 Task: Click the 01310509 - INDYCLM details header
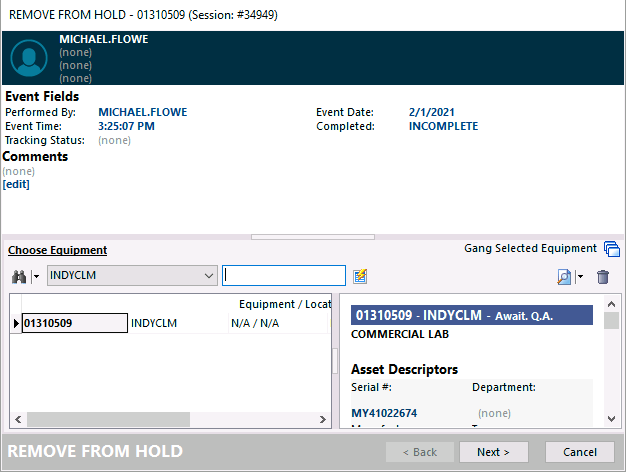point(472,315)
